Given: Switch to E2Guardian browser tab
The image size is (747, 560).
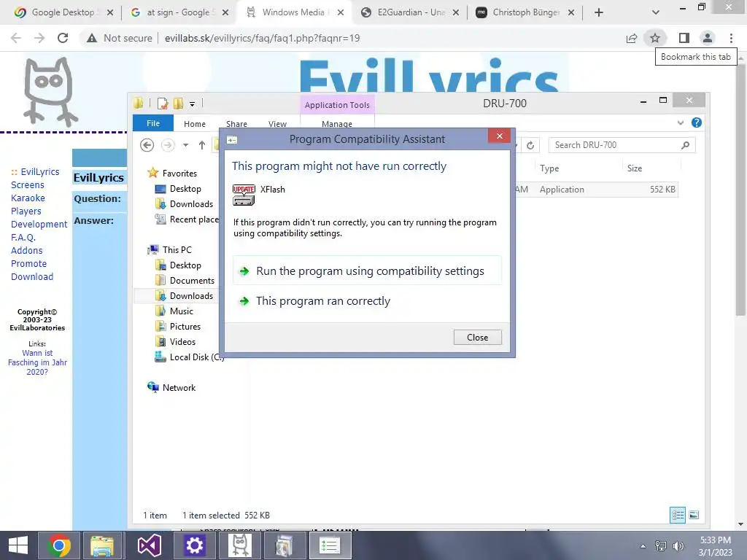Looking at the screenshot, I should (409, 12).
